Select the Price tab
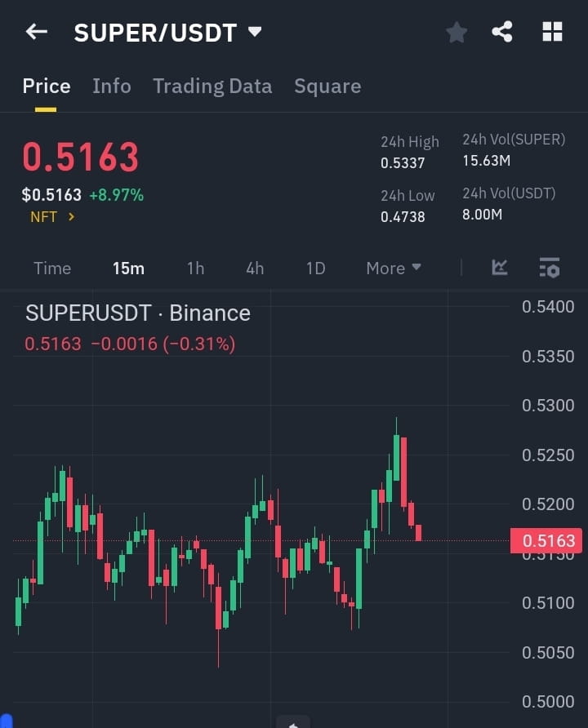The width and height of the screenshot is (588, 728). [46, 86]
